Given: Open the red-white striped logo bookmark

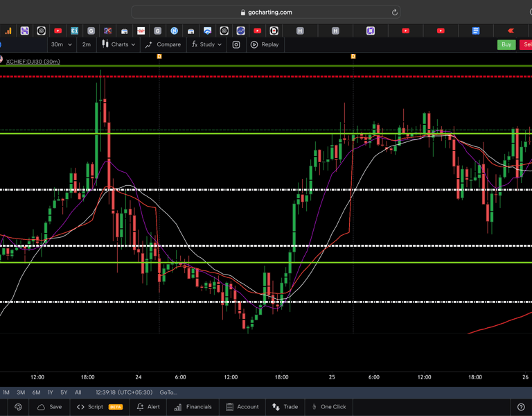Looking at the screenshot, I should (x=141, y=31).
